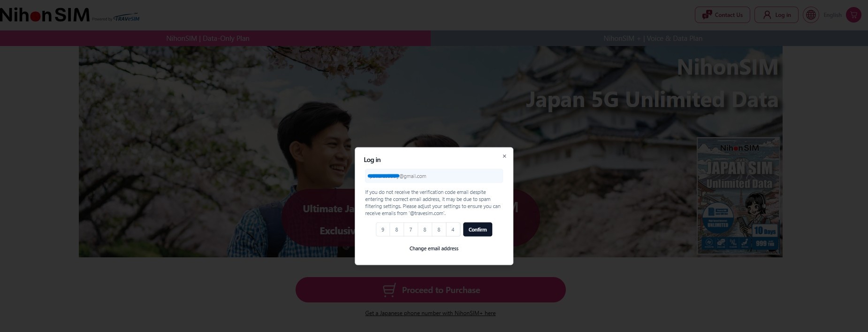Select the last verification code digit box
This screenshot has height=332, width=868.
point(453,230)
